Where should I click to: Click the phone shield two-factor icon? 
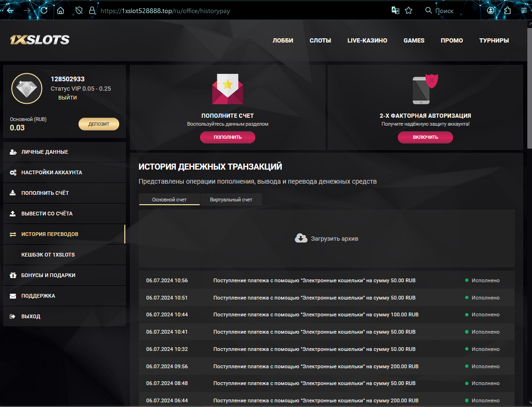pos(425,89)
